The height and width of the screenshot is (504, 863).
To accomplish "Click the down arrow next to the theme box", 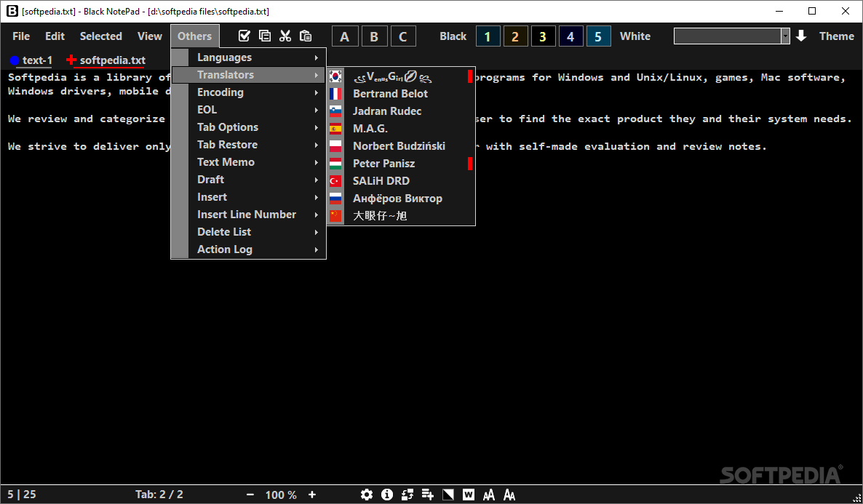I will pyautogui.click(x=801, y=36).
